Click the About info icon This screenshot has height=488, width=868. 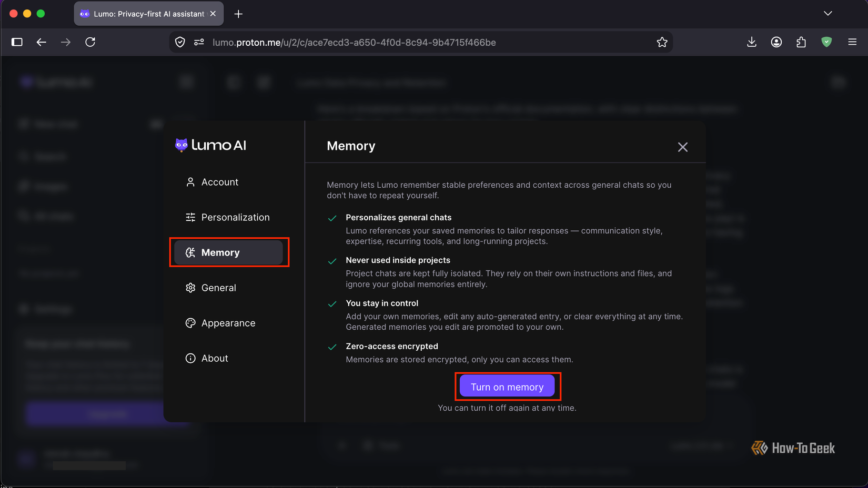[x=190, y=358]
